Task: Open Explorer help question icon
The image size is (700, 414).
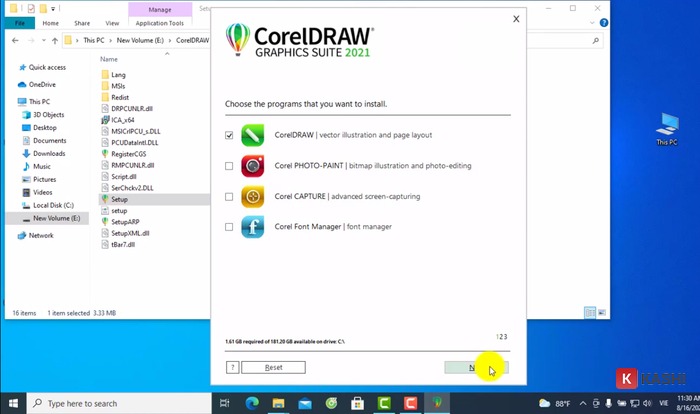Action: [x=604, y=22]
